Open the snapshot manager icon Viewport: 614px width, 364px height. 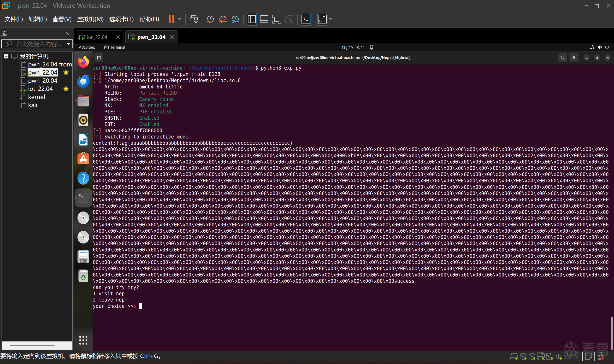(x=235, y=19)
